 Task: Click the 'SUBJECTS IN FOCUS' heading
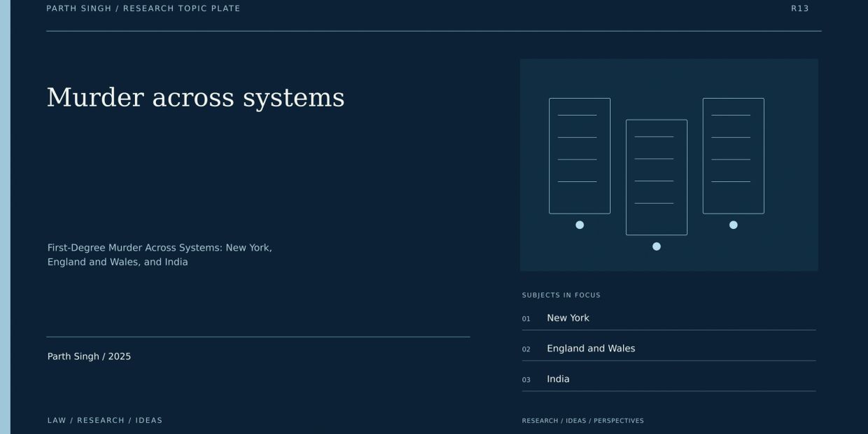[x=561, y=295]
